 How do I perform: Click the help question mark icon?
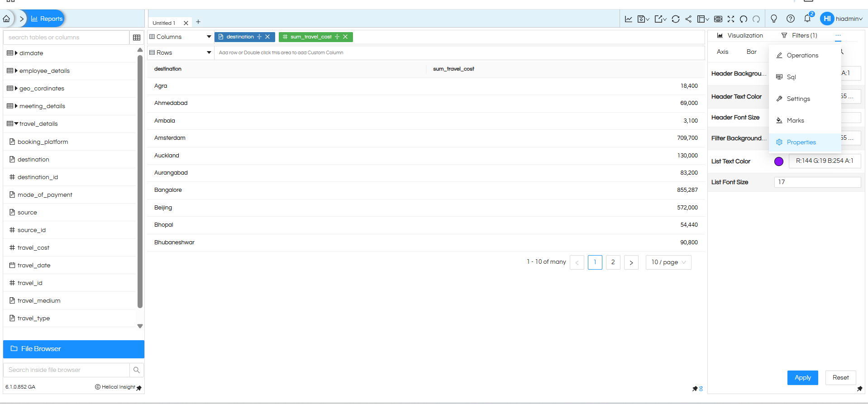[x=790, y=19]
